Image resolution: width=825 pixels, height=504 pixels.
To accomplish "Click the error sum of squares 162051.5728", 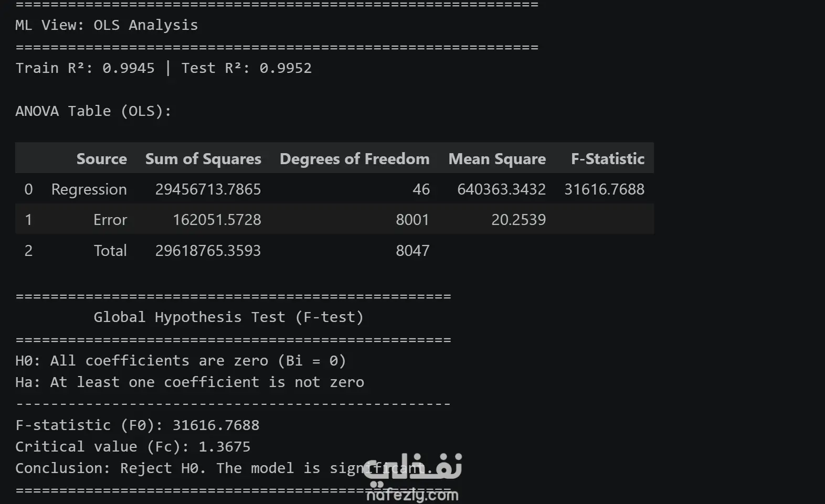I will (217, 220).
